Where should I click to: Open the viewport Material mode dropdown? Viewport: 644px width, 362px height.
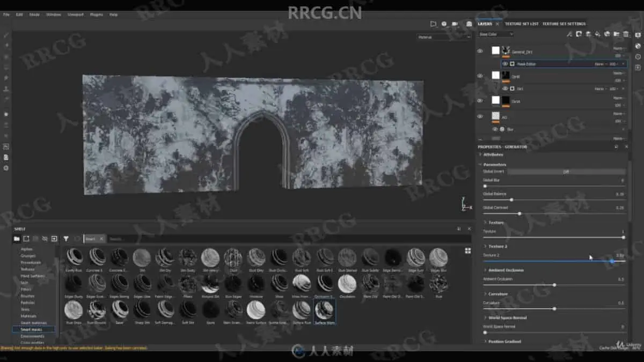click(444, 37)
